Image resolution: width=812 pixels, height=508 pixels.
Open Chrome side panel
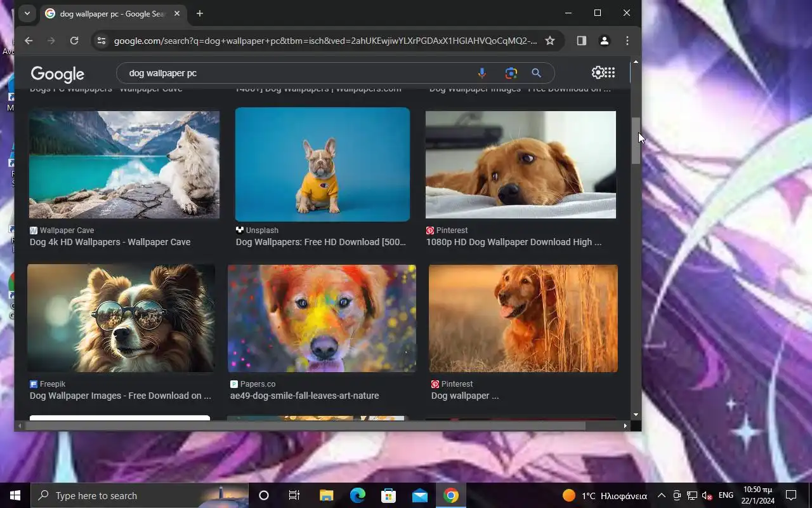582,41
